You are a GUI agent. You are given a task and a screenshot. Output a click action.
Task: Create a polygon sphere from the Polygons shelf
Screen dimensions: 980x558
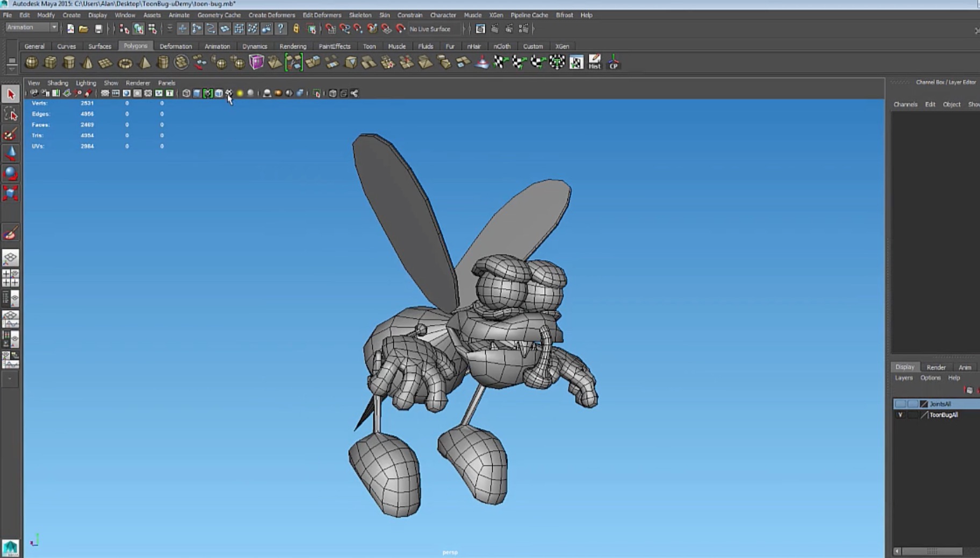click(32, 63)
